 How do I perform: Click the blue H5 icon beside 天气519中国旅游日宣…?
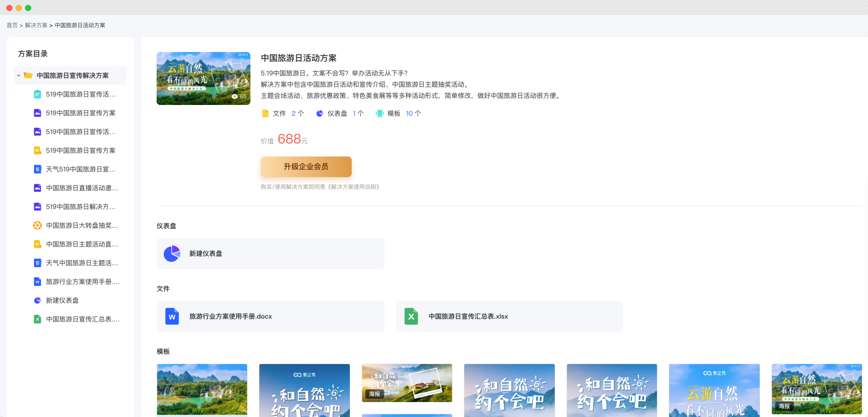click(x=38, y=169)
